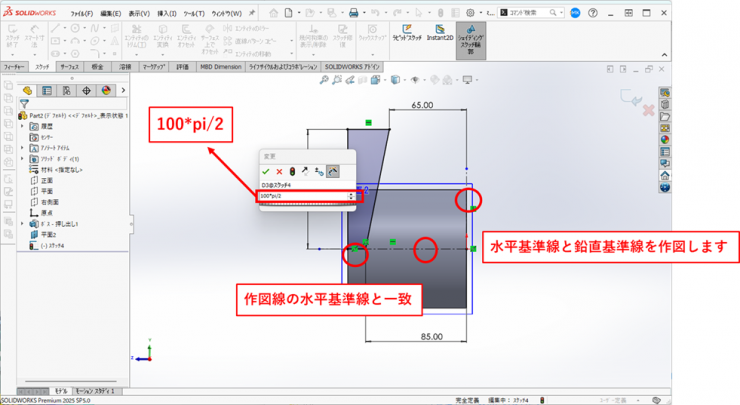This screenshot has width=740, height=405.
Task: Open the DisplayManager color wheel tab
Action: tap(104, 90)
